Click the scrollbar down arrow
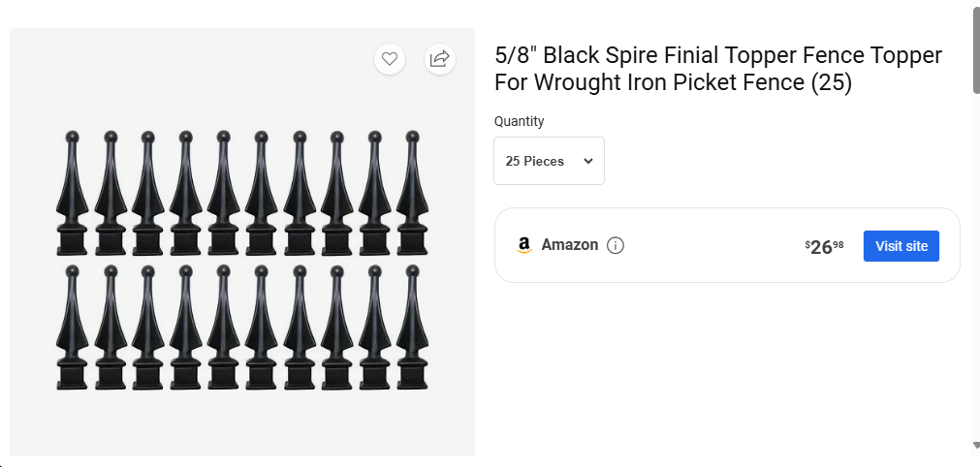Screen dimensions: 980x467 975,446
